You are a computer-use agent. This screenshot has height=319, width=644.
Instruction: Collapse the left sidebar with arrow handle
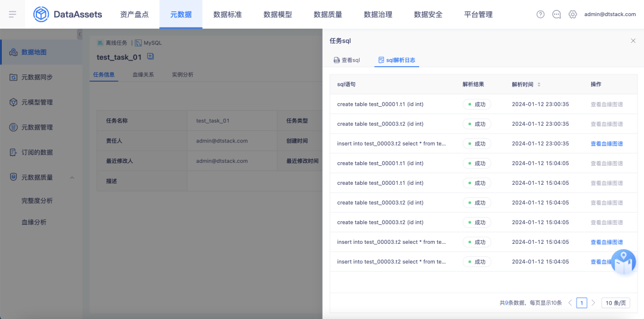(80, 35)
